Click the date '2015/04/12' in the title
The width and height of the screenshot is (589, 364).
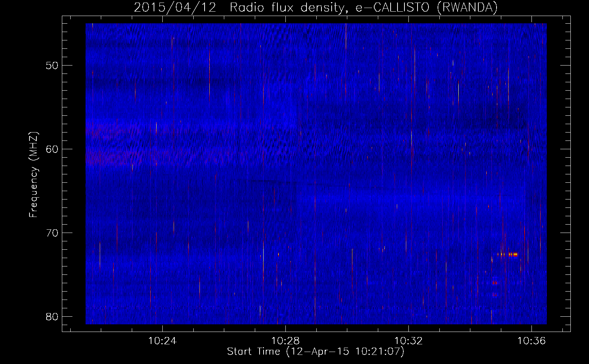175,8
